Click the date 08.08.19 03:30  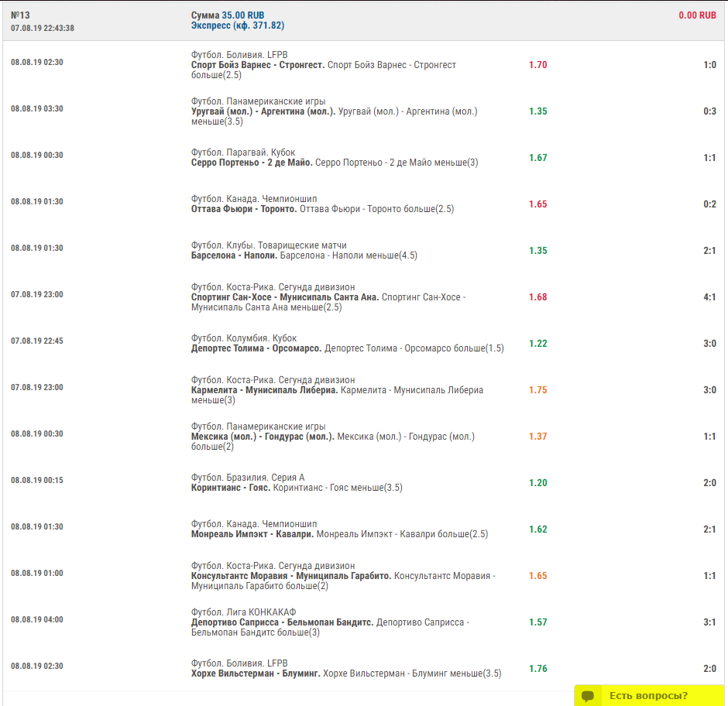[x=37, y=109]
